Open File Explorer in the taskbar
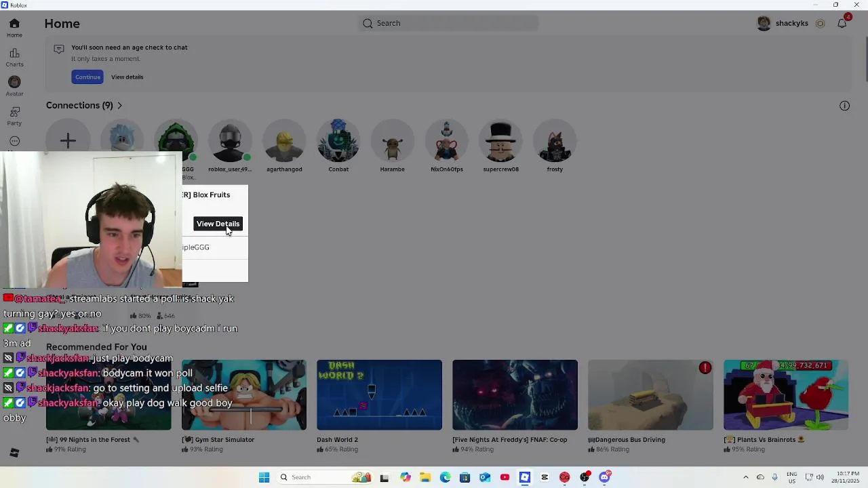Image resolution: width=868 pixels, height=488 pixels. pos(425,477)
